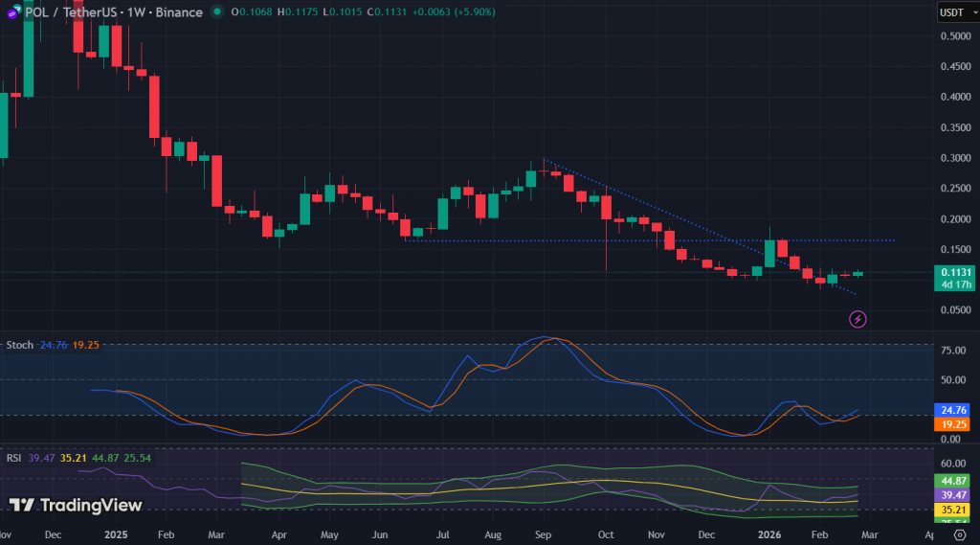Screen dimensions: 980x545
Task: Select the RSI indicator legend label
Action: coord(14,458)
